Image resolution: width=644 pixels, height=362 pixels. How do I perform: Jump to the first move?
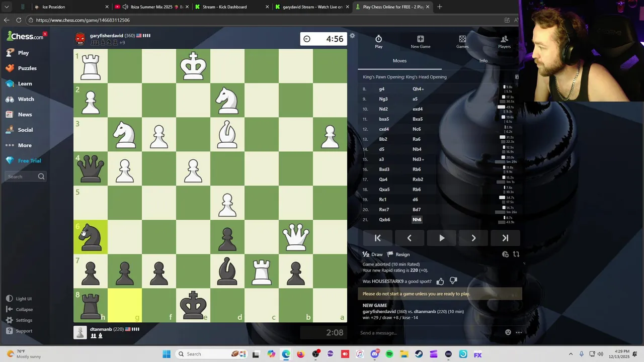tap(377, 238)
